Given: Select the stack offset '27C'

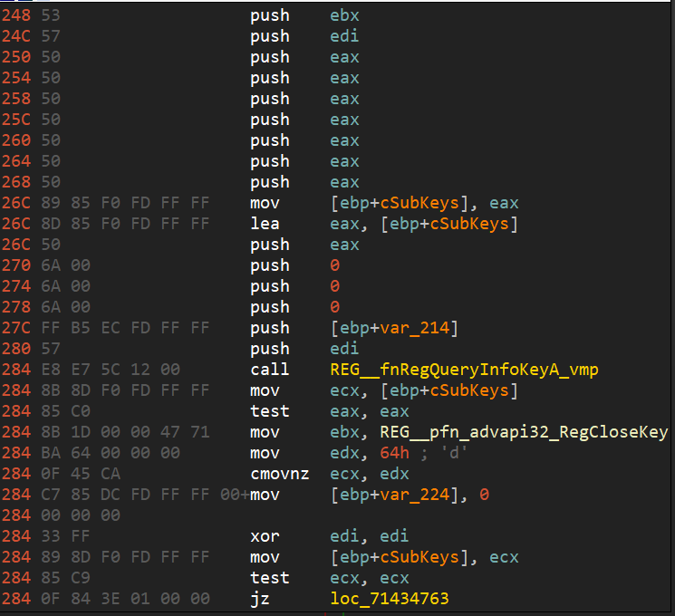Looking at the screenshot, I should pyautogui.click(x=16, y=328).
